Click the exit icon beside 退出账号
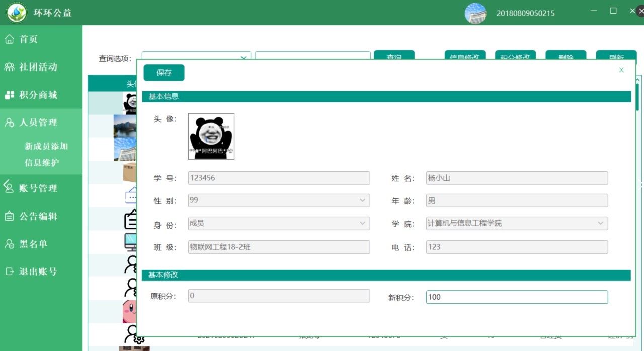Viewport: 644px width, 351px height. click(9, 271)
